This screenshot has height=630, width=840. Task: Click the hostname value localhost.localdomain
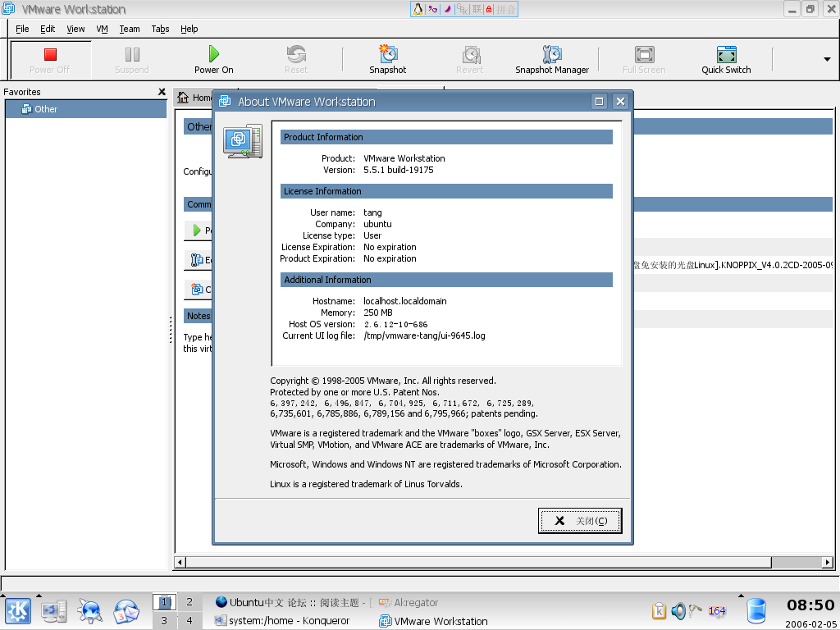(x=405, y=301)
